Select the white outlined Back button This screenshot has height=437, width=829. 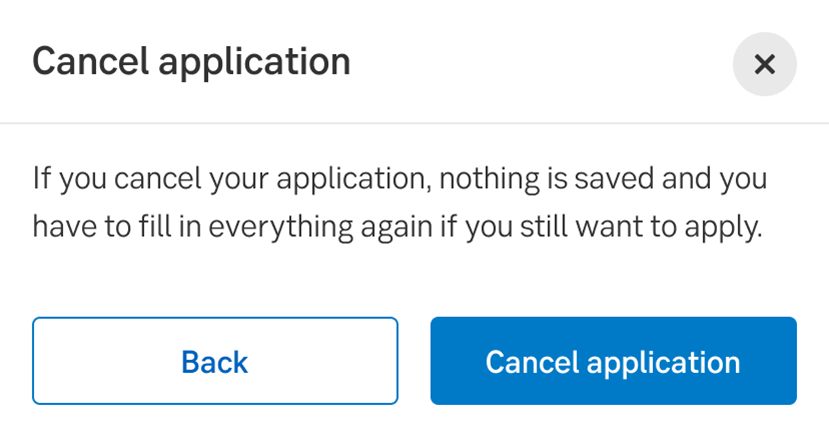[x=215, y=361]
